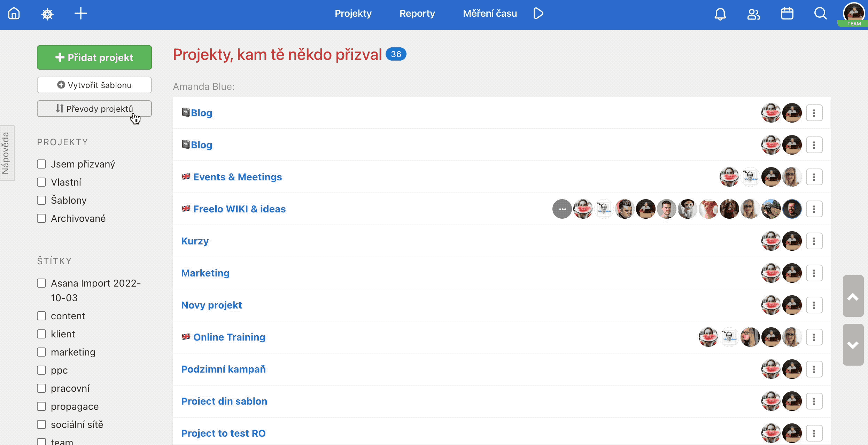868x445 pixels.
Task: Check the Jsem přizvaný filter
Action: [x=41, y=164]
